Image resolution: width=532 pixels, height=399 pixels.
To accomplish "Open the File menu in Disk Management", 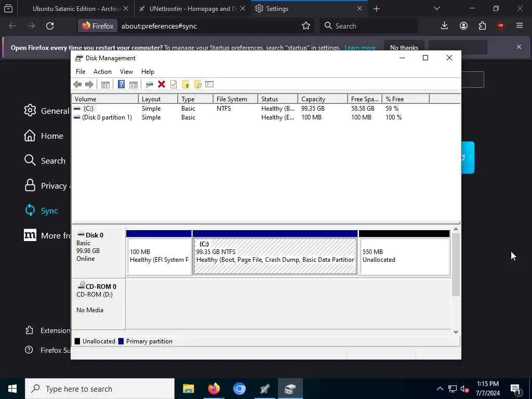I will point(81,72).
